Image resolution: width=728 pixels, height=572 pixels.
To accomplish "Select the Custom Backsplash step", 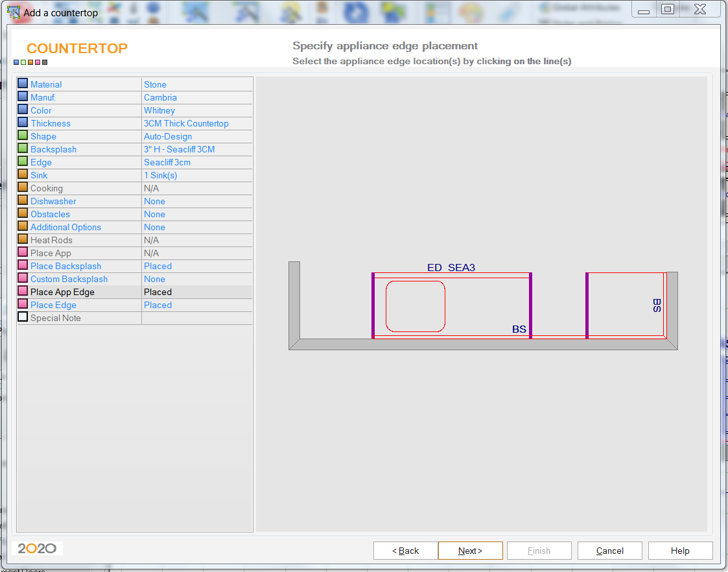I will coord(69,279).
